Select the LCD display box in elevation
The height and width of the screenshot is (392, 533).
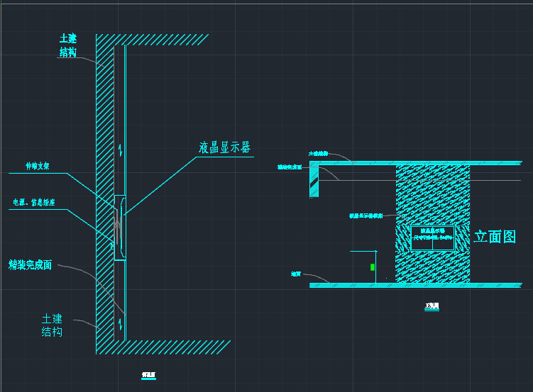432,236
